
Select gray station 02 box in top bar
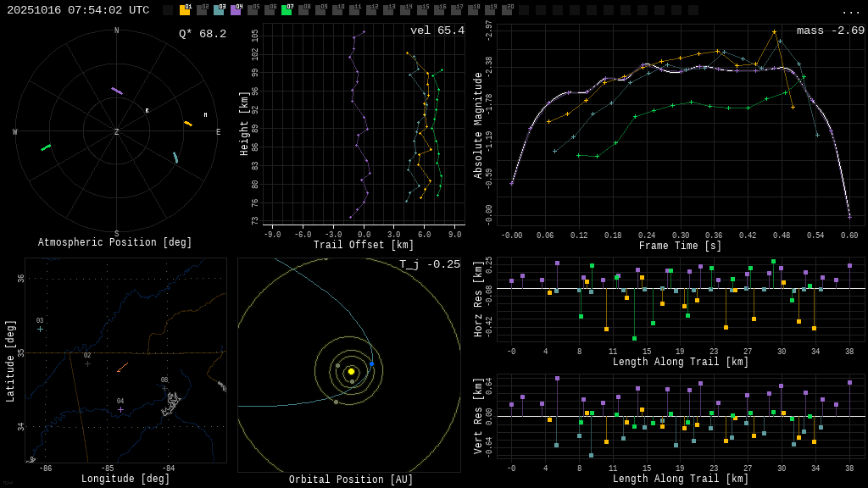pyautogui.click(x=202, y=11)
